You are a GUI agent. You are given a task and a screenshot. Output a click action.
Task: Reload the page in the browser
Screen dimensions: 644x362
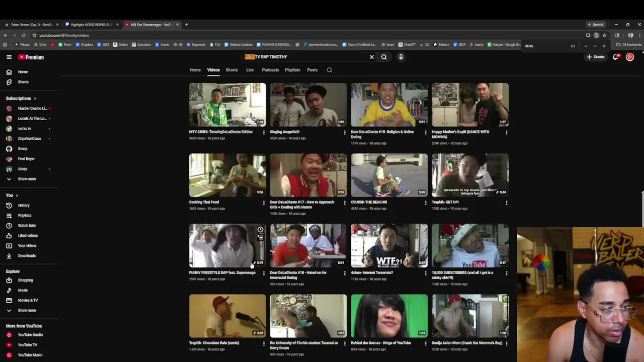23,35
